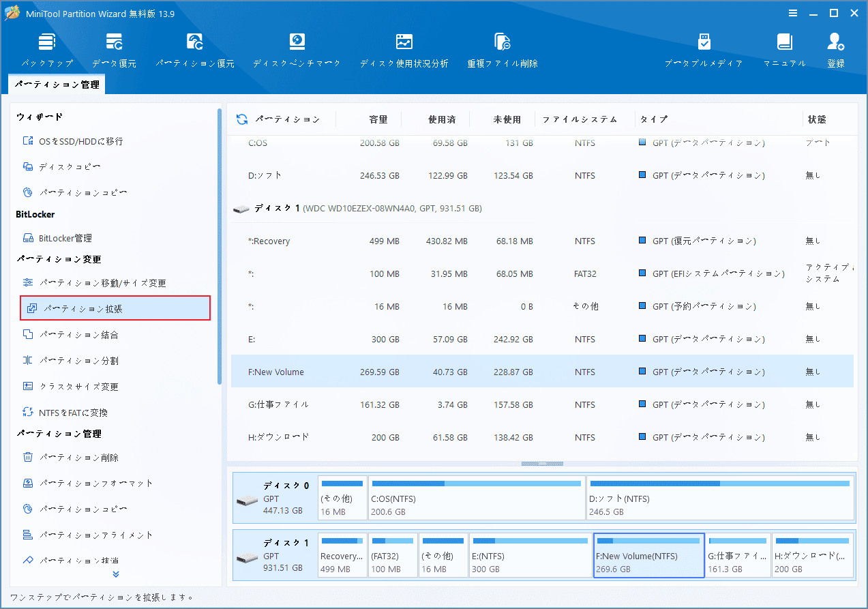
Task: Click the left sidebar scrollbar
Action: (220, 246)
